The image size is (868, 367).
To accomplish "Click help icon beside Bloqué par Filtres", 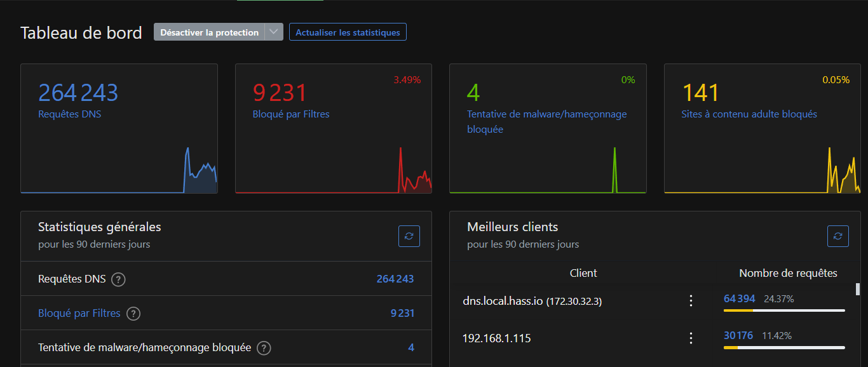I will coord(133,314).
